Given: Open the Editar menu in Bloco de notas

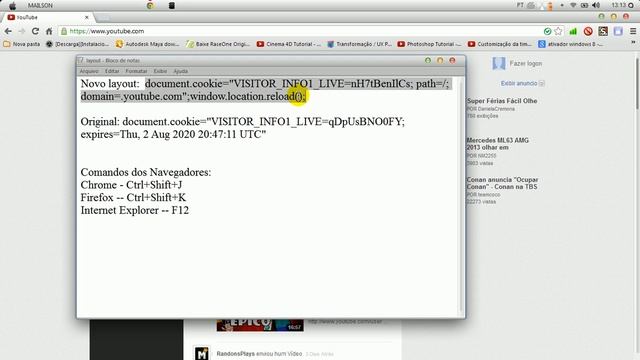Looking at the screenshot, I should [x=112, y=71].
